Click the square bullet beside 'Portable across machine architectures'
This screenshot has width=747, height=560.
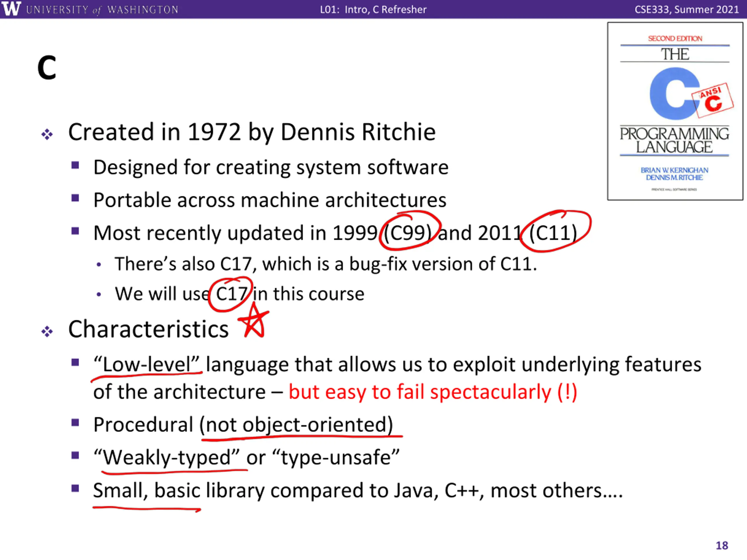point(75,197)
